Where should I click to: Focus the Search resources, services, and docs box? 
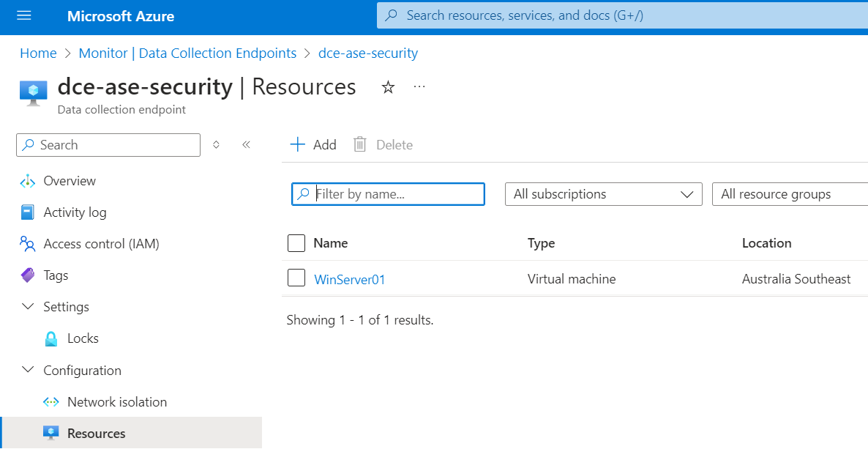pos(622,15)
